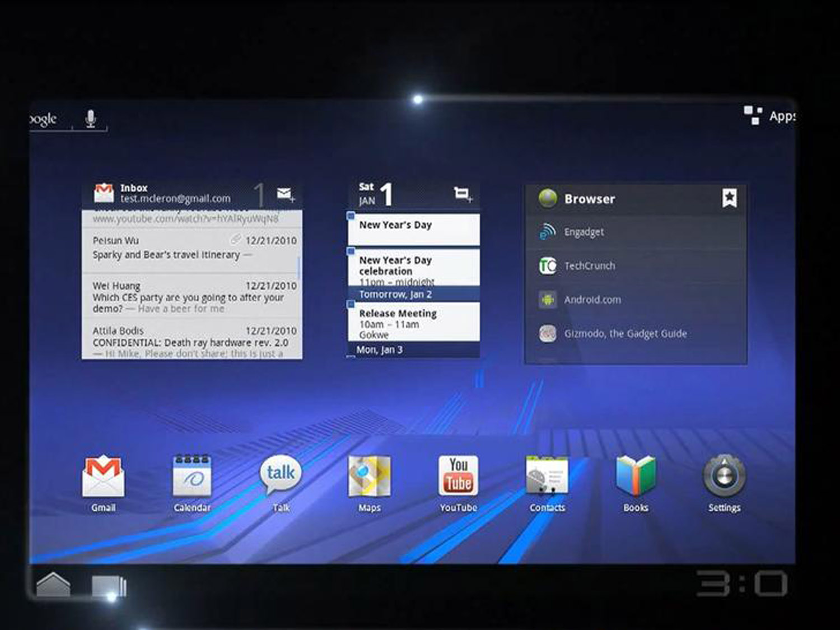Open the Apps drawer
840x630 pixels.
769,116
